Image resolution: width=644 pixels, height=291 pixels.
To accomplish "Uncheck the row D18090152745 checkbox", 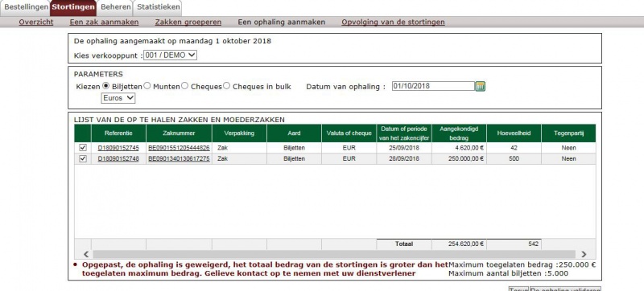I will pos(83,148).
